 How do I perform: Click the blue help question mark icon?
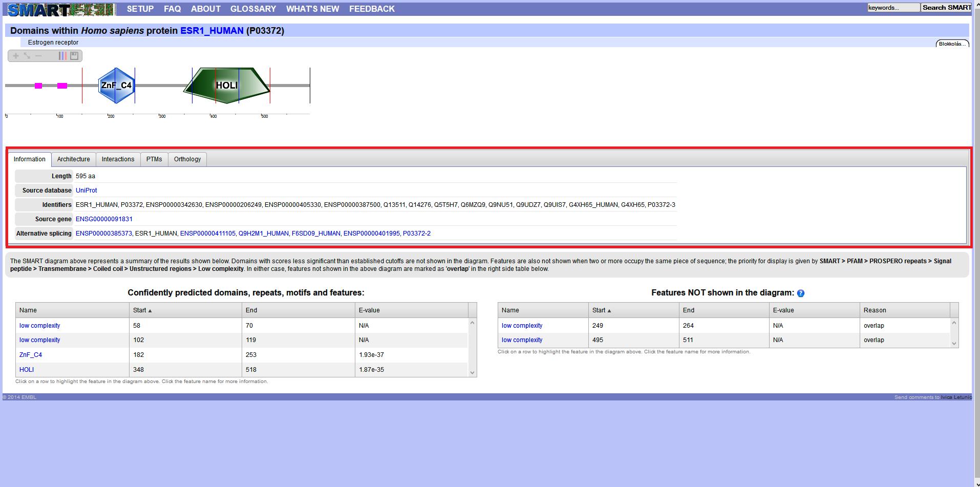(x=801, y=293)
